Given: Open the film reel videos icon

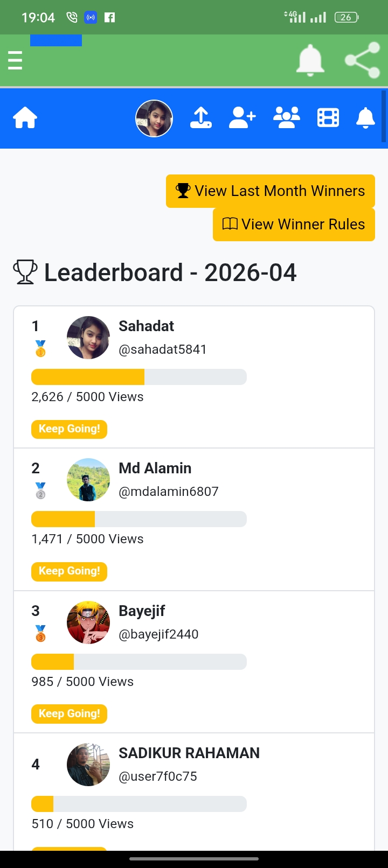Looking at the screenshot, I should [x=328, y=118].
